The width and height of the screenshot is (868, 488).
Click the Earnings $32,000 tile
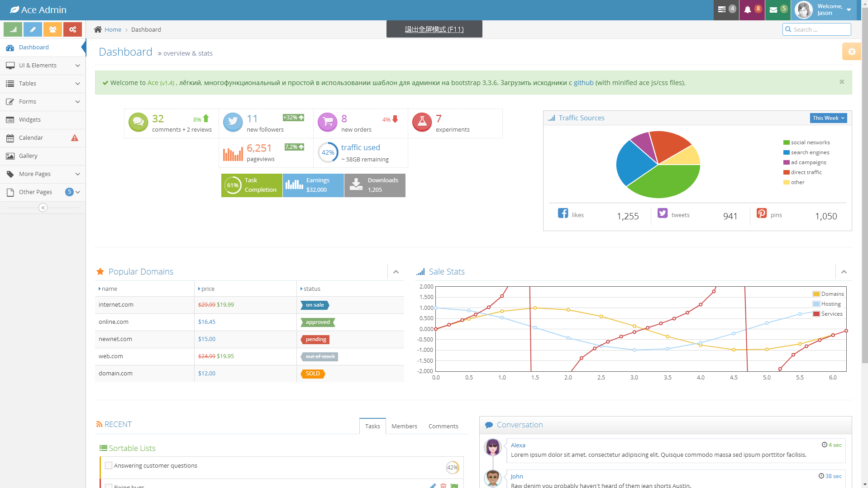pyautogui.click(x=313, y=185)
